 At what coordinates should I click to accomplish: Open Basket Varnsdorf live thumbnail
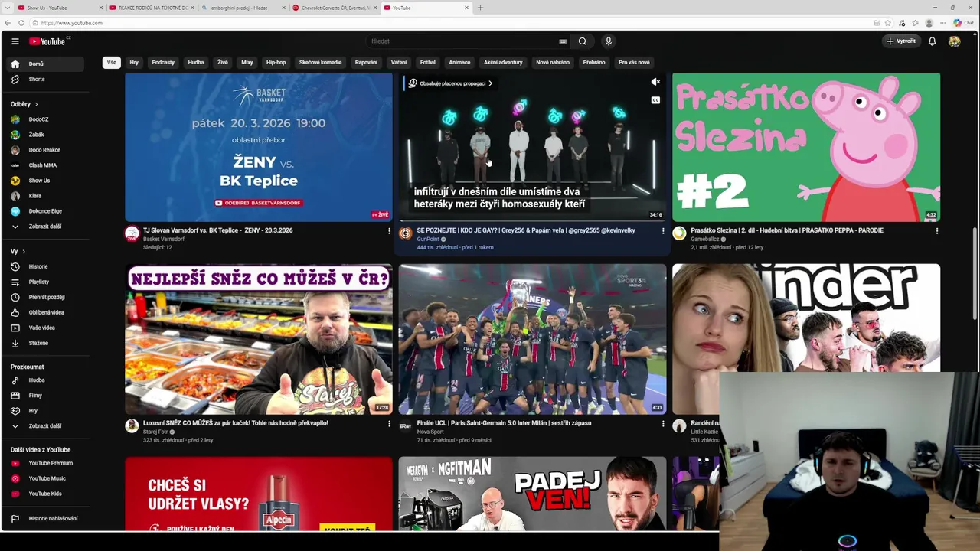point(259,148)
